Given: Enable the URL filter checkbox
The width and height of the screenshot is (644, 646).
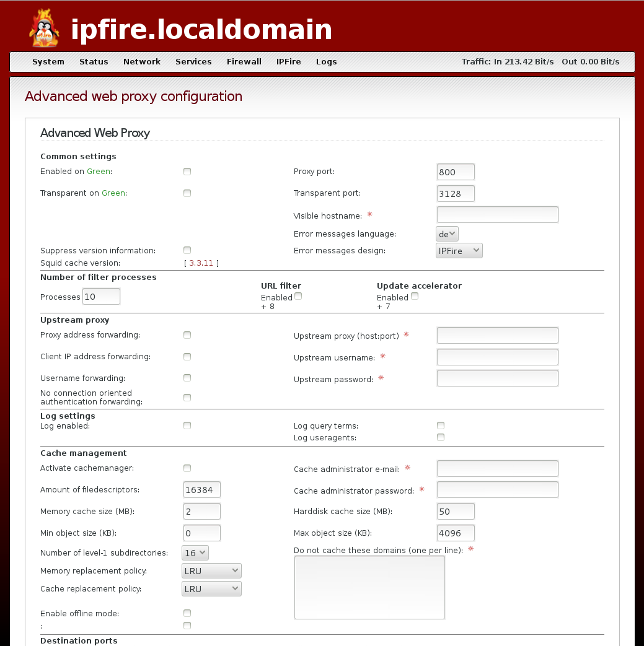Looking at the screenshot, I should point(298,296).
